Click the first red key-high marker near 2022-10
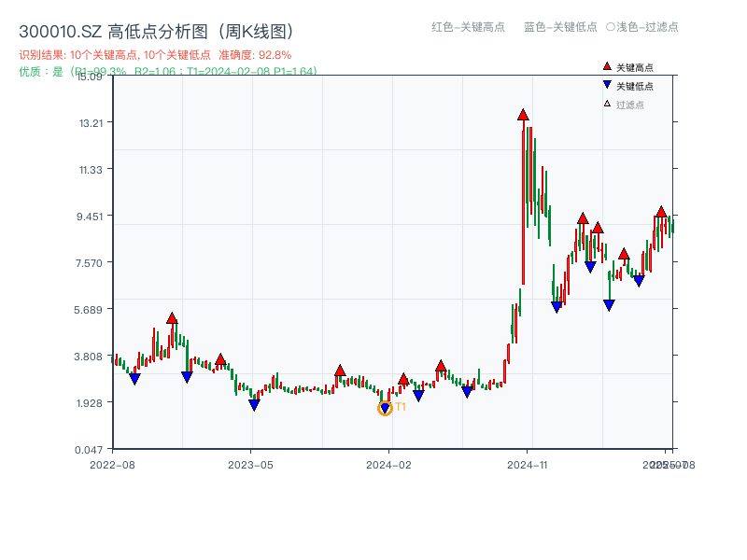The height and width of the screenshot is (560, 747). point(173,318)
